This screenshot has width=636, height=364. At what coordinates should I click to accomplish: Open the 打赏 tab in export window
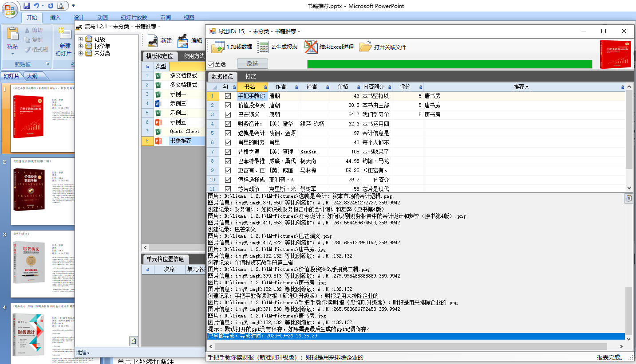250,76
